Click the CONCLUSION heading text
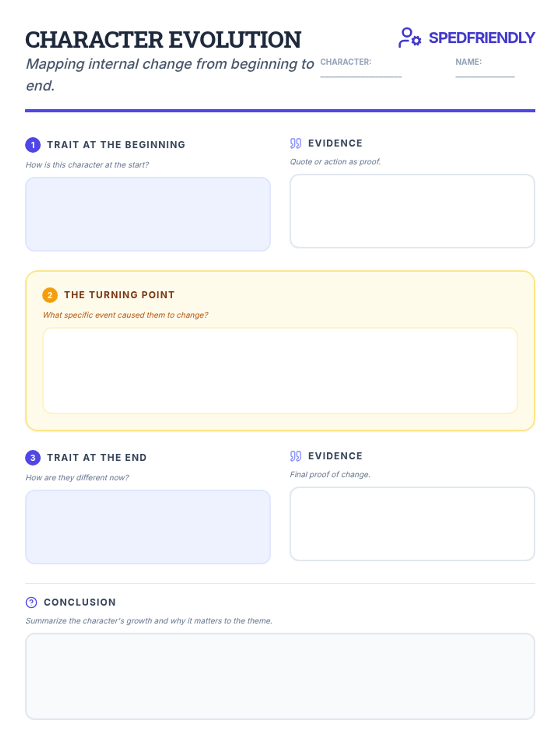 point(80,602)
